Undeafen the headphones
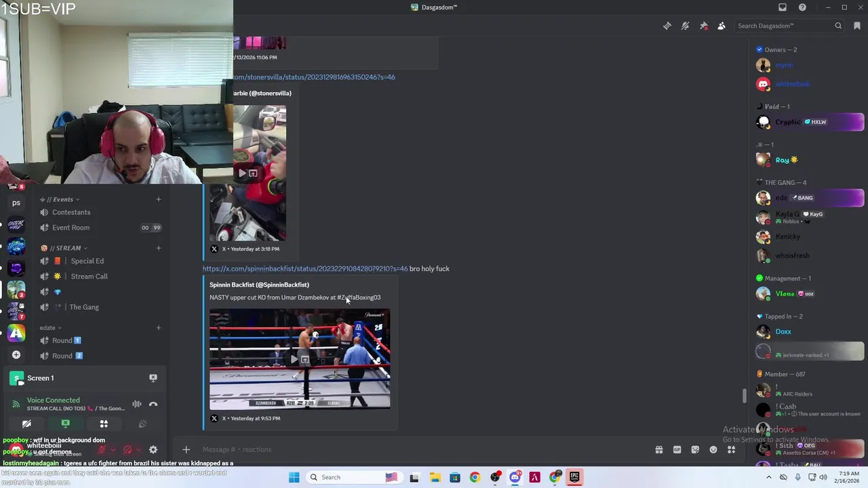This screenshot has height=488, width=868. [127, 449]
